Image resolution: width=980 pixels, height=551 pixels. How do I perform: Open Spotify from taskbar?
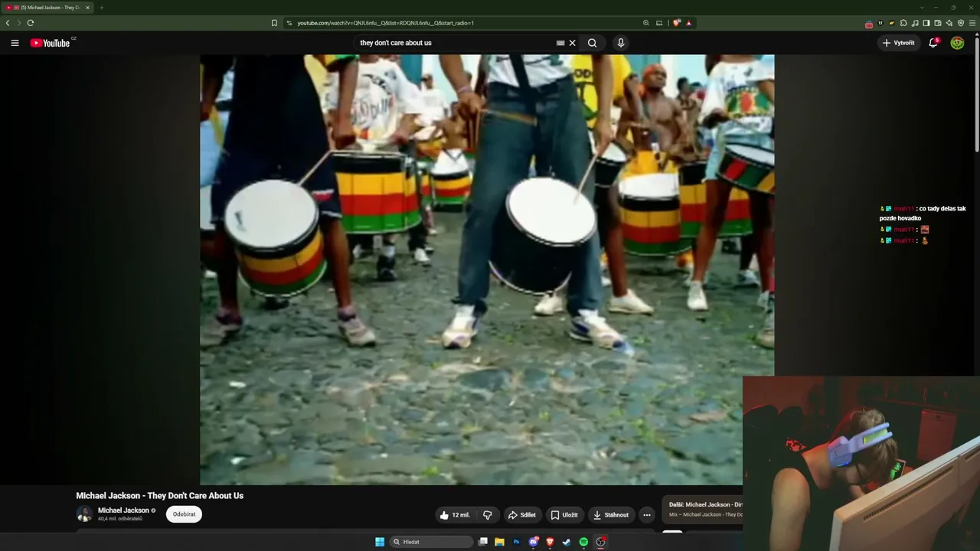click(x=583, y=542)
